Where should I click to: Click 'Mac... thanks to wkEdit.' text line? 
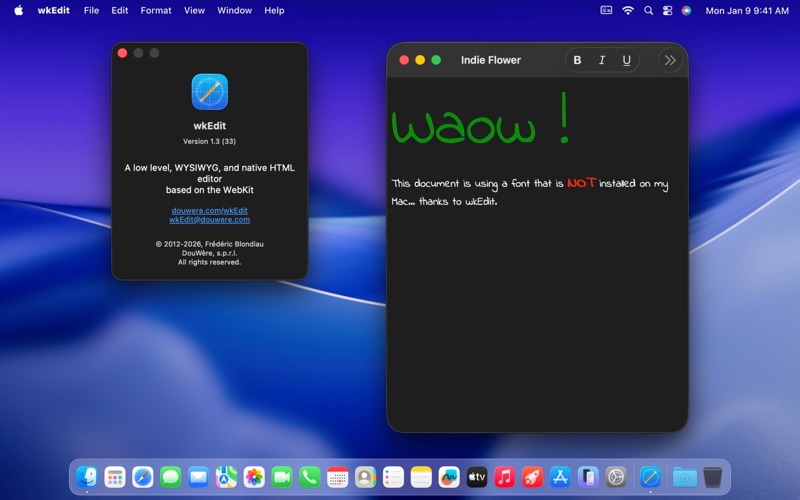coord(444,202)
